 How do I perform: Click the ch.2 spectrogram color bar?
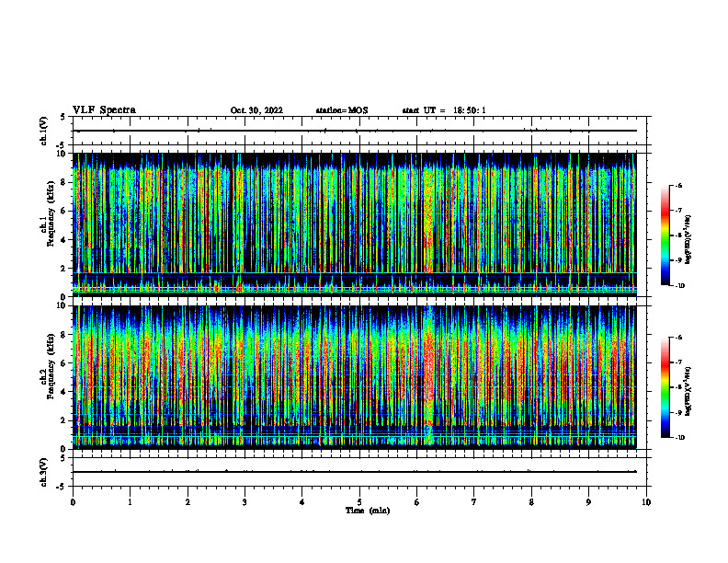click(x=665, y=387)
